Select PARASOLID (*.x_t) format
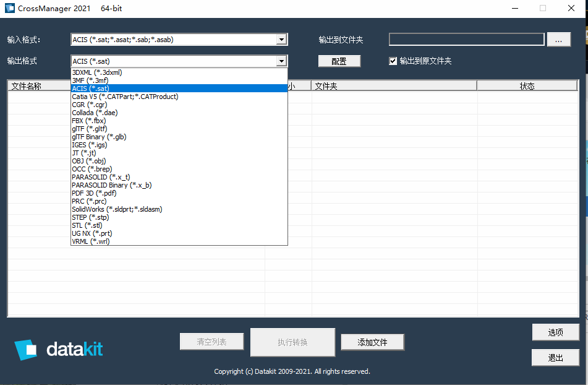Viewport: 588px width, 385px height. (x=179, y=177)
